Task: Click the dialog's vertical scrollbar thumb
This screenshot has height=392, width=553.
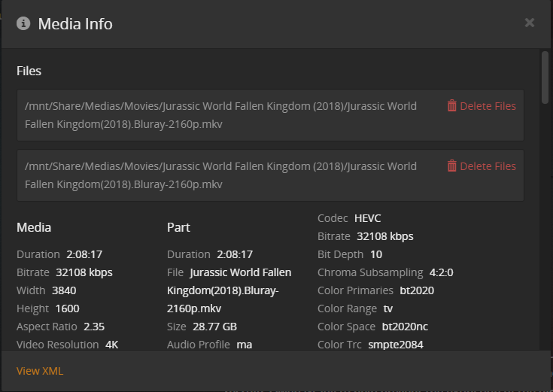Action: (x=545, y=77)
